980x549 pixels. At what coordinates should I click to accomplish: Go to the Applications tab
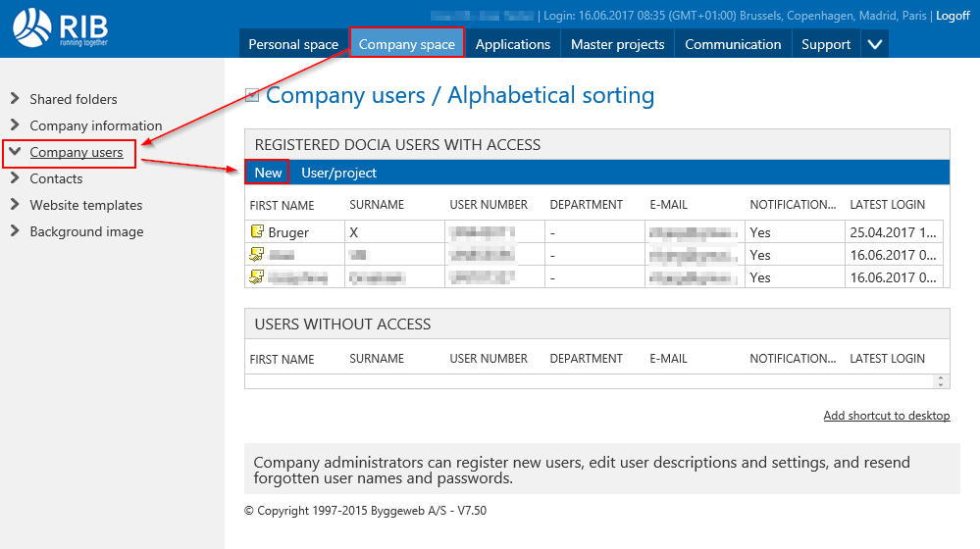coord(512,44)
